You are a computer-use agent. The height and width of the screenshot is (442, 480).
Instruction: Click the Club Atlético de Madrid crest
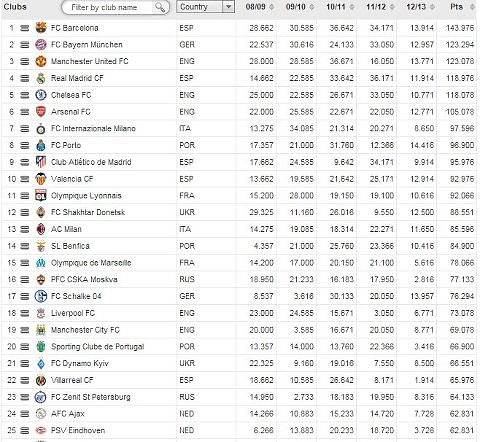point(41,162)
